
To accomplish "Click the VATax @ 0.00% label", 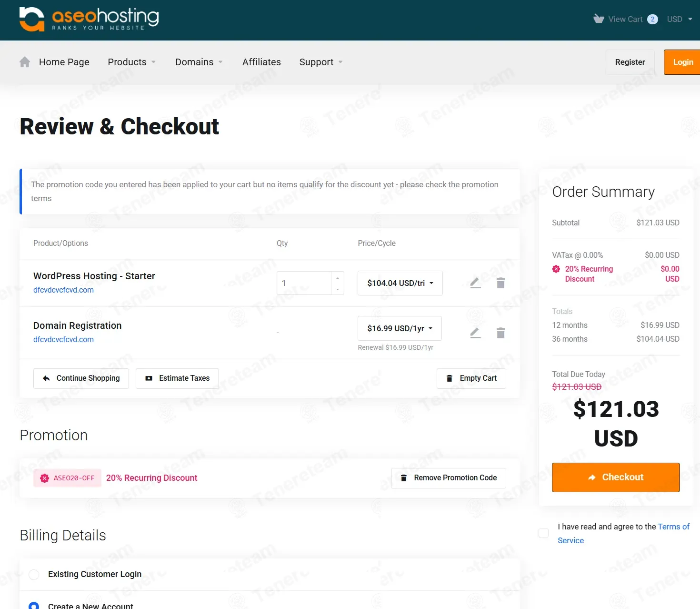I will click(x=578, y=255).
